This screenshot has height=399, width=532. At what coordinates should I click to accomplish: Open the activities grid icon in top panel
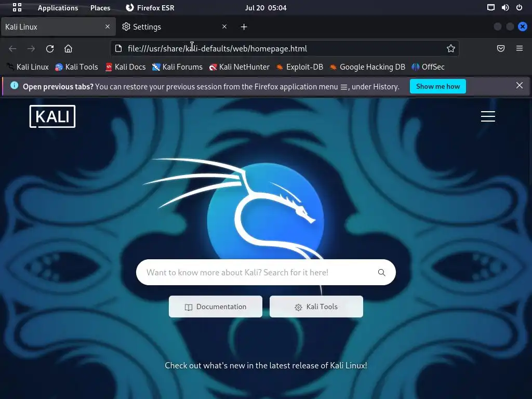tap(17, 7)
